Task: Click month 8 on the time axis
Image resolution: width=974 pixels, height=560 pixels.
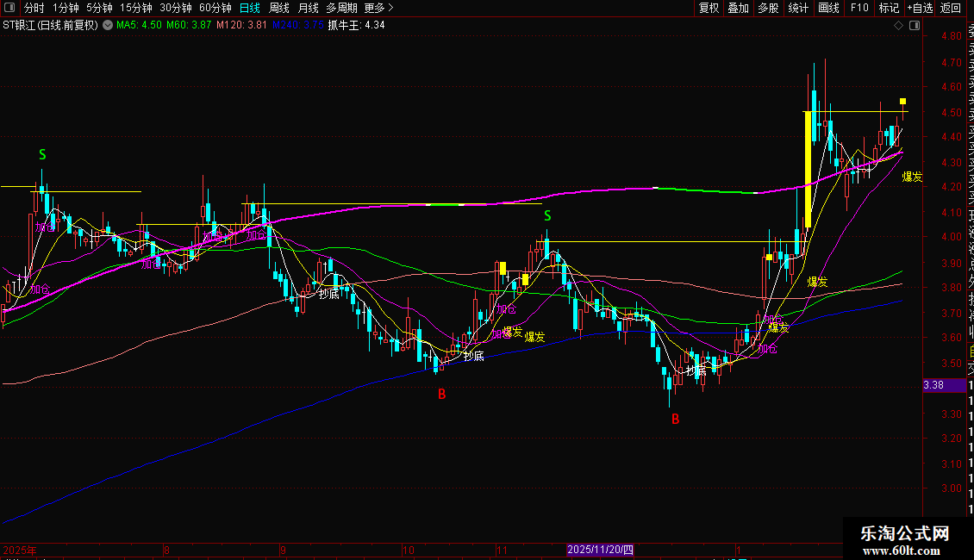Action: [166, 550]
